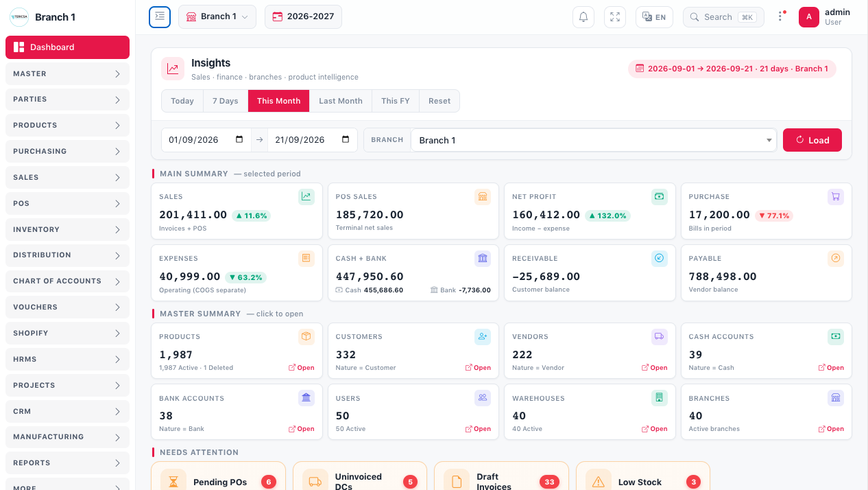Viewport: 868px width, 490px height.
Task: Expand the CHART OF ACCOUNTS sidebar menu
Action: click(67, 281)
